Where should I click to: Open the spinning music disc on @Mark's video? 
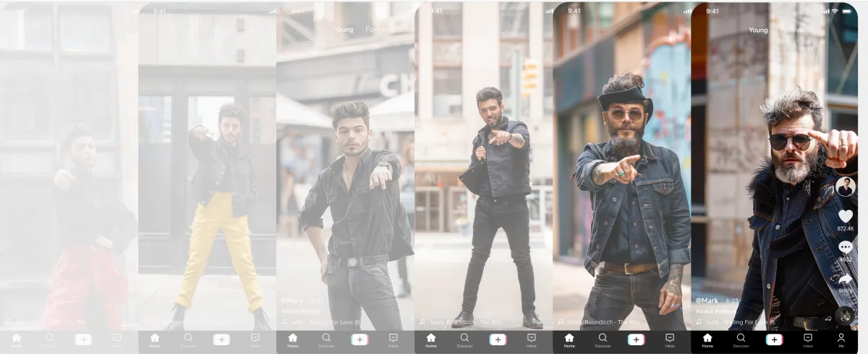coord(844,315)
